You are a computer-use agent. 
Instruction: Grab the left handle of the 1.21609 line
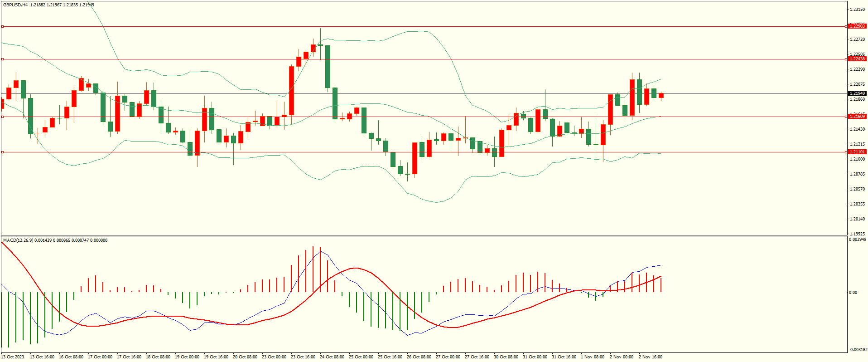coord(2,117)
